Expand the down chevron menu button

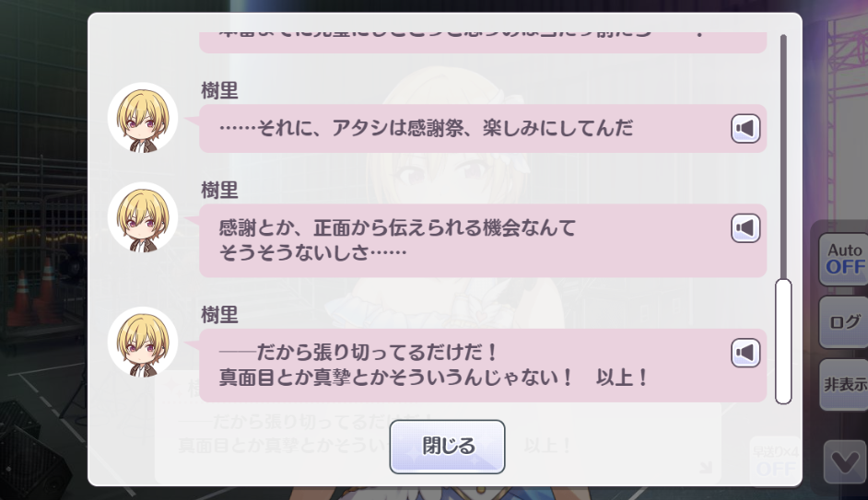coord(845,462)
